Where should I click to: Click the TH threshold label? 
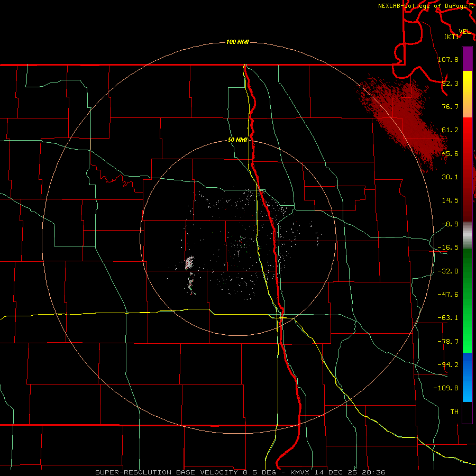coord(454,412)
